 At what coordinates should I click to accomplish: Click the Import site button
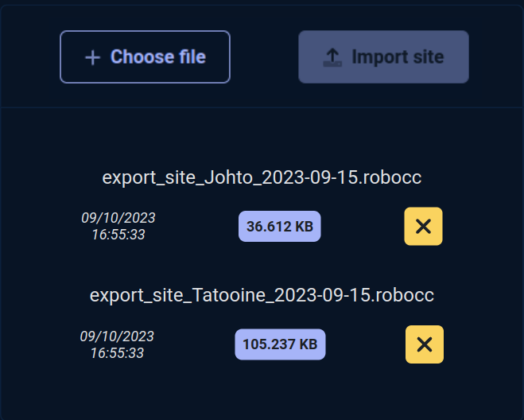point(383,56)
